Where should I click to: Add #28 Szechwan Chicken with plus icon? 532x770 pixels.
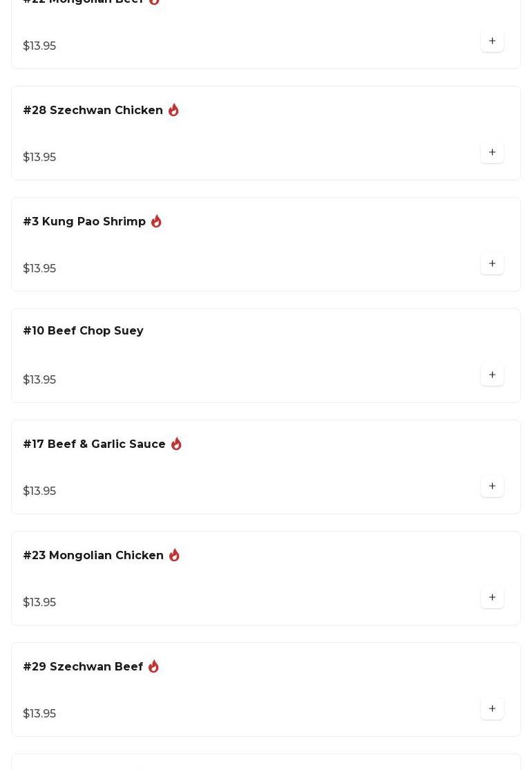[492, 152]
